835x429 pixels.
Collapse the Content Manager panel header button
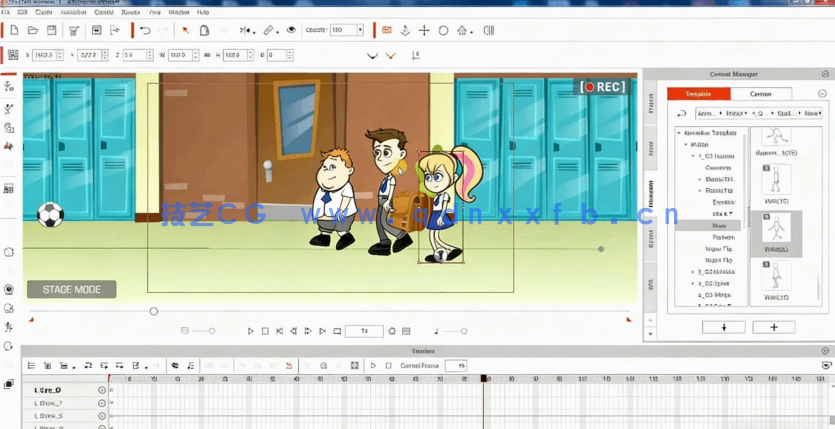[x=825, y=74]
